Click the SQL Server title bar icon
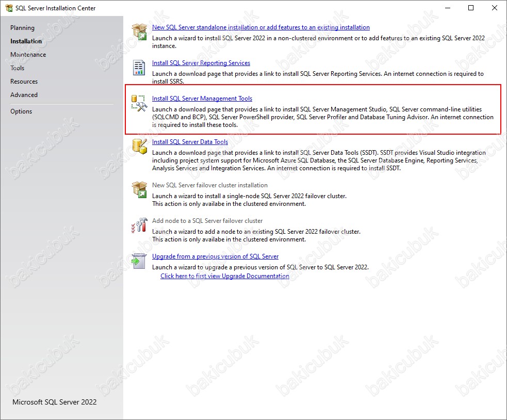 (9, 8)
